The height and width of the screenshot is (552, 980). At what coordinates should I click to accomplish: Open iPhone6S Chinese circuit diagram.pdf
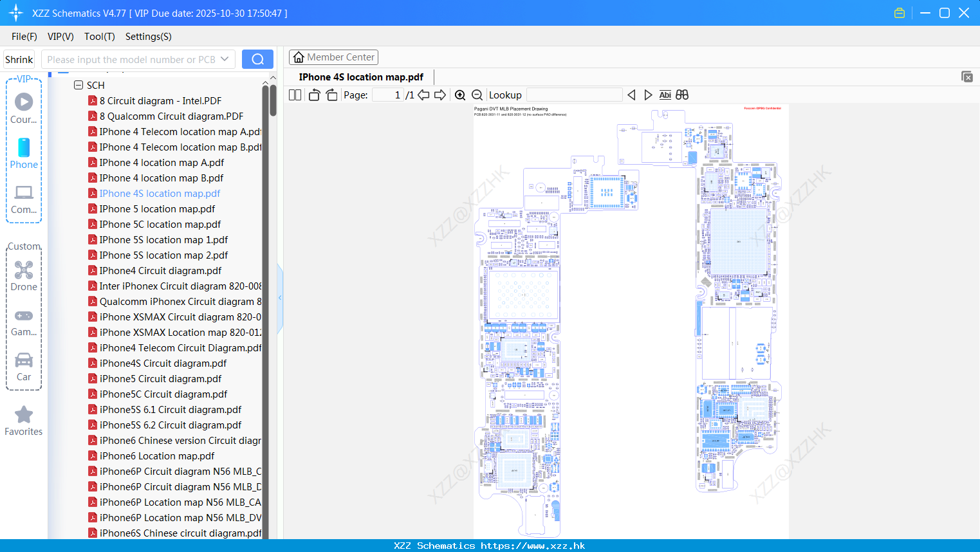180,533
